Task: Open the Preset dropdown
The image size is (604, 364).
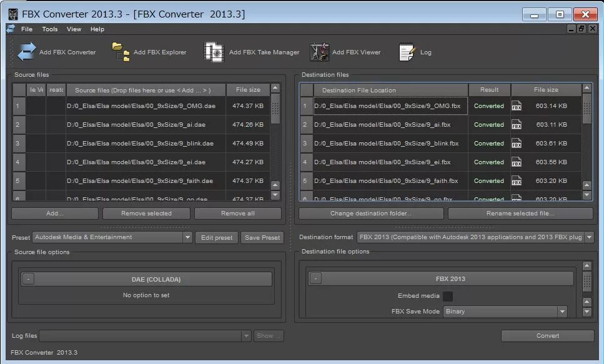Action: (187, 237)
